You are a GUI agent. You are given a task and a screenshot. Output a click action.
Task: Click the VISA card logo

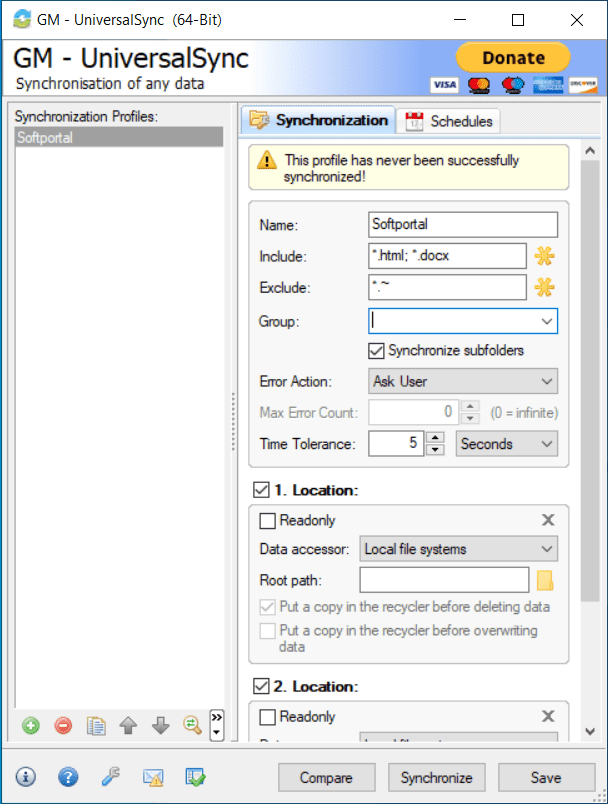(x=444, y=85)
